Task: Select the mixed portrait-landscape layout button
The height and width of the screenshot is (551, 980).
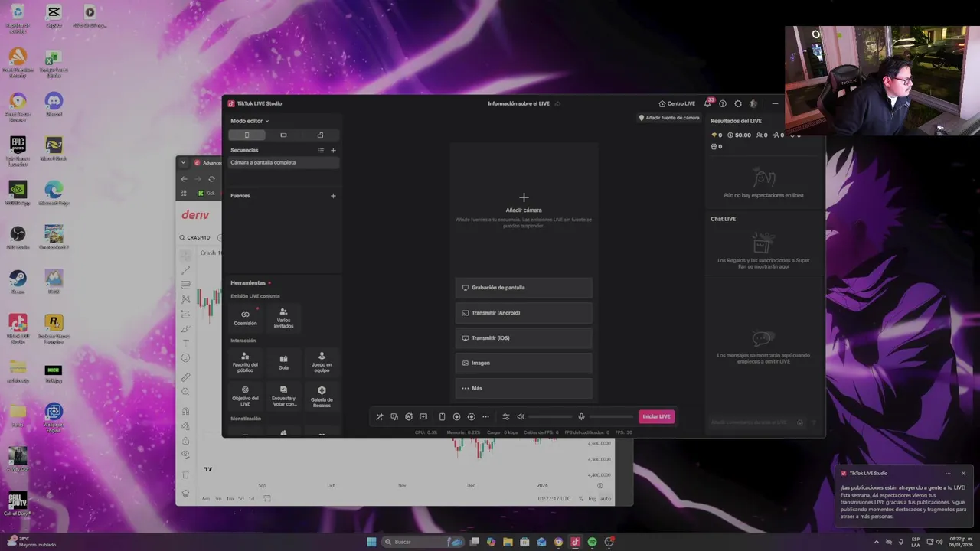Action: coord(320,135)
